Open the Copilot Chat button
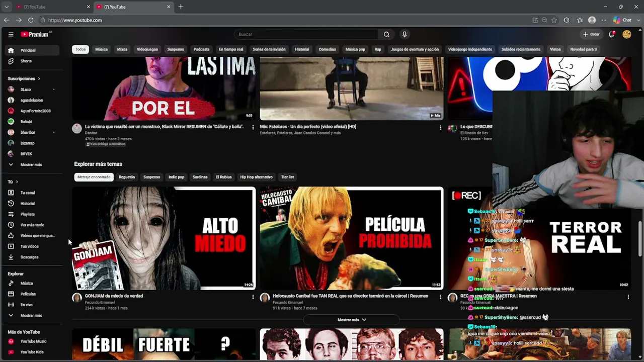Screen dimensions: 644x362 (623, 20)
